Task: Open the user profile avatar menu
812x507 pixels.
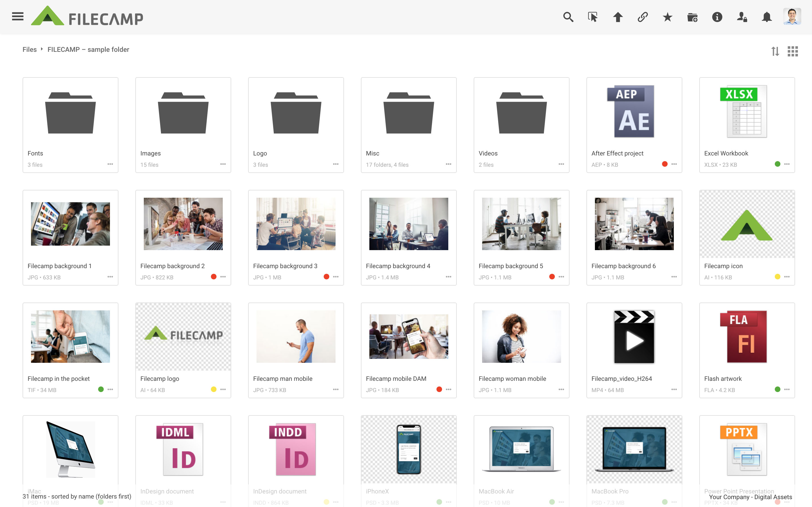Action: pos(792,17)
